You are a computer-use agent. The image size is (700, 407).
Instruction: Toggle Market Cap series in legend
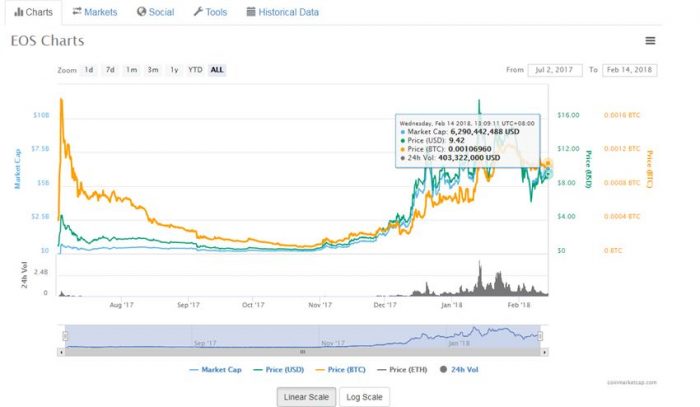[215, 370]
